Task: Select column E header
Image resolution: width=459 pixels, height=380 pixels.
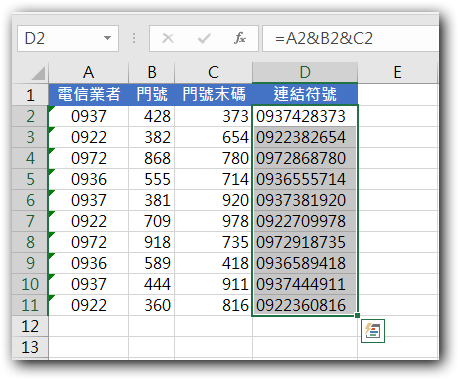Action: click(397, 72)
